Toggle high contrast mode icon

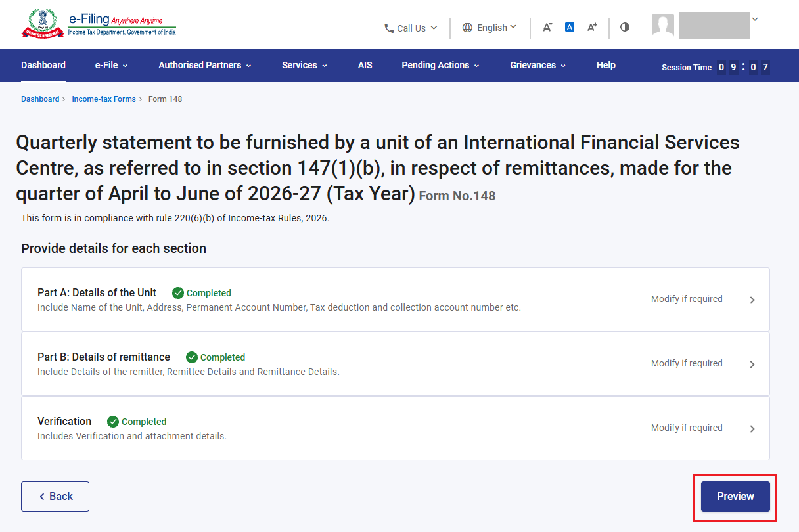coord(625,27)
